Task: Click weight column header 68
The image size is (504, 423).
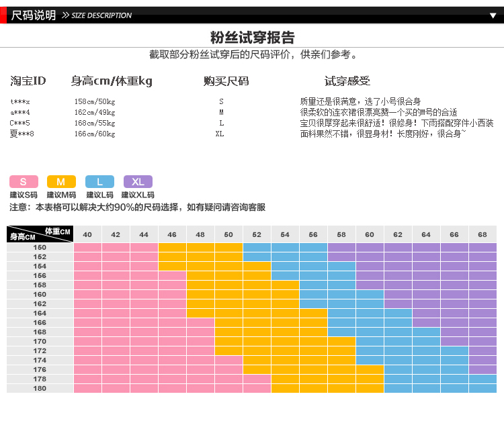Action: click(x=482, y=234)
